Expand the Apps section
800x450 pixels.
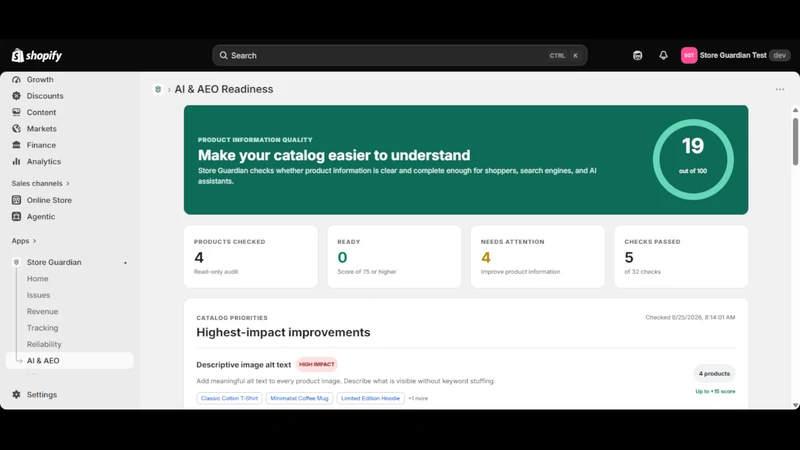[24, 241]
